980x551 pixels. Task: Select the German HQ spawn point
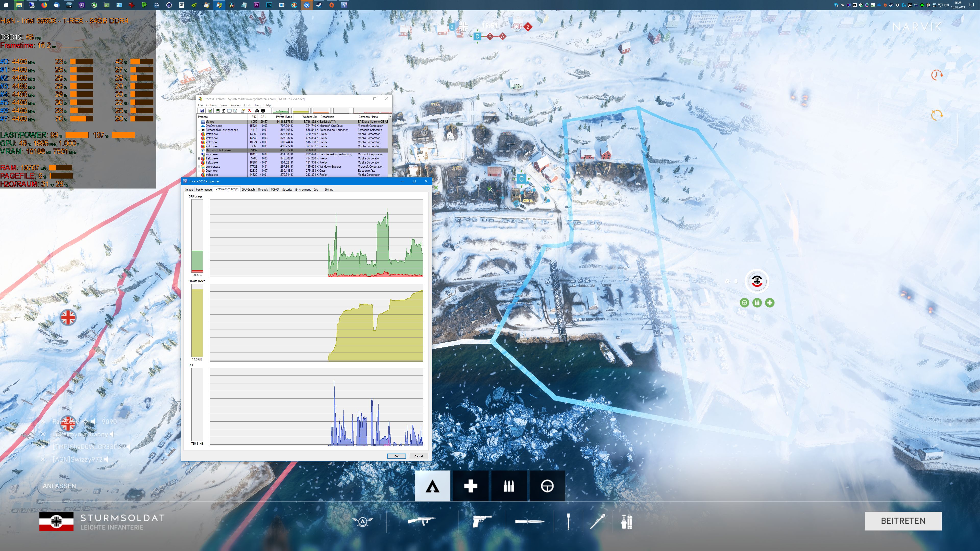757,281
